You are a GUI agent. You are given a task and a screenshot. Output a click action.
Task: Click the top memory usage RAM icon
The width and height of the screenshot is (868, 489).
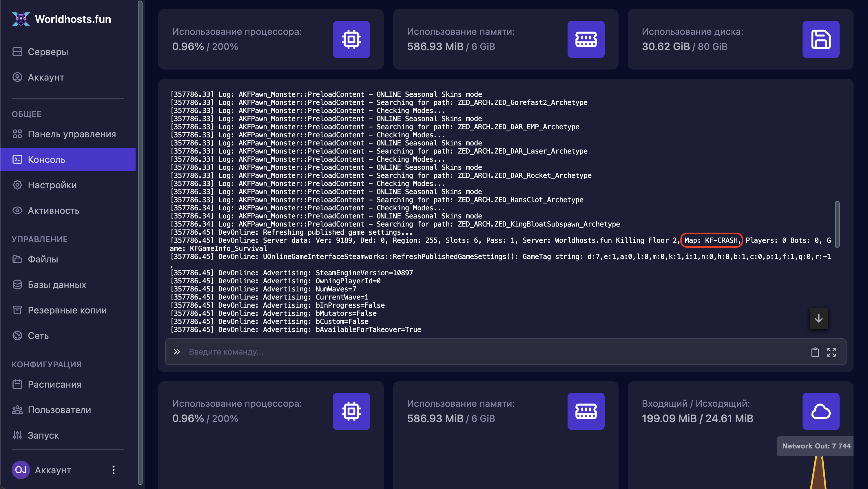pos(586,39)
